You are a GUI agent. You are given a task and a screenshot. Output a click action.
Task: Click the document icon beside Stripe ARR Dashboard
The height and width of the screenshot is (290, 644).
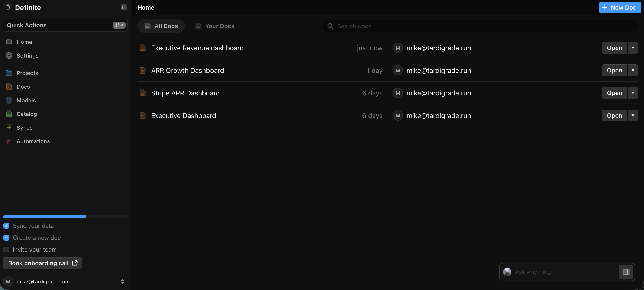143,93
